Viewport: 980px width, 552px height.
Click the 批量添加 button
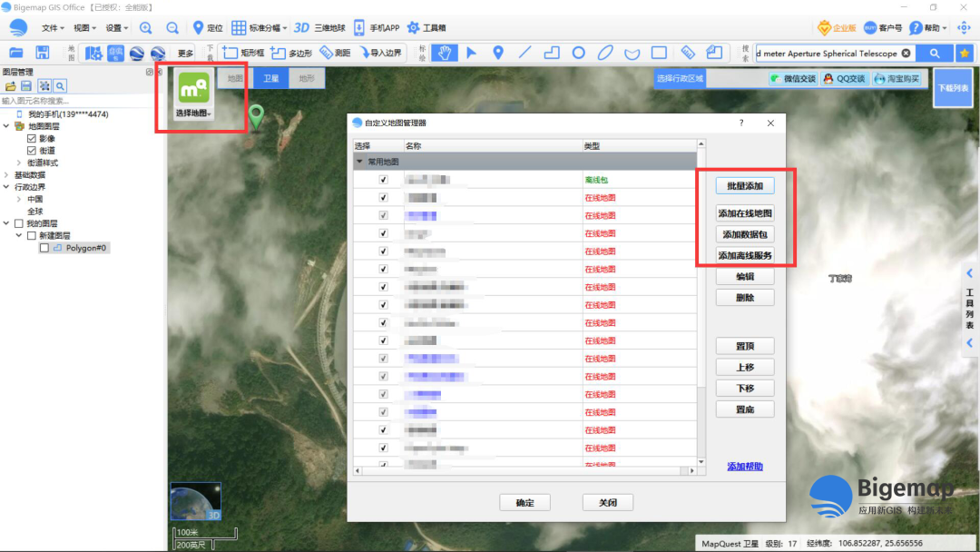(745, 186)
